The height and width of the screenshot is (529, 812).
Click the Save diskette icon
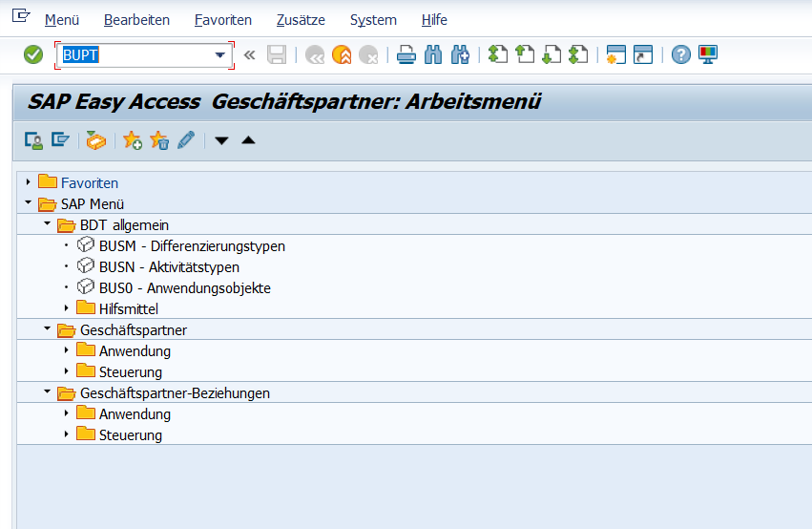(x=277, y=55)
